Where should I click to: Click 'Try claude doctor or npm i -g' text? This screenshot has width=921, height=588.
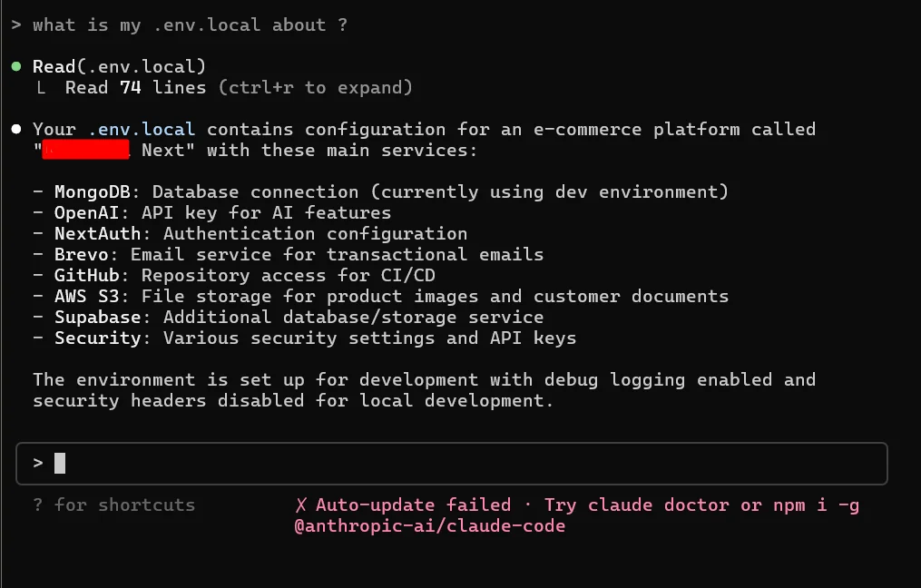click(x=701, y=505)
